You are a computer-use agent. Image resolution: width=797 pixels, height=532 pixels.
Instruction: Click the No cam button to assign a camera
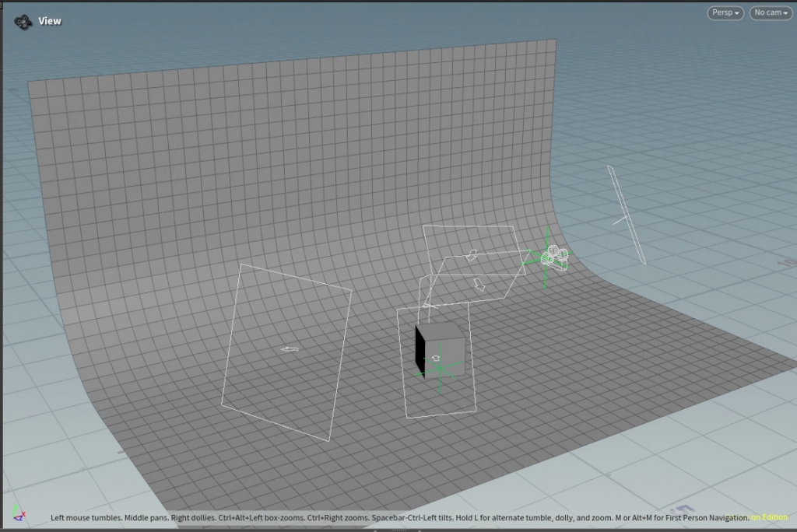pos(769,12)
